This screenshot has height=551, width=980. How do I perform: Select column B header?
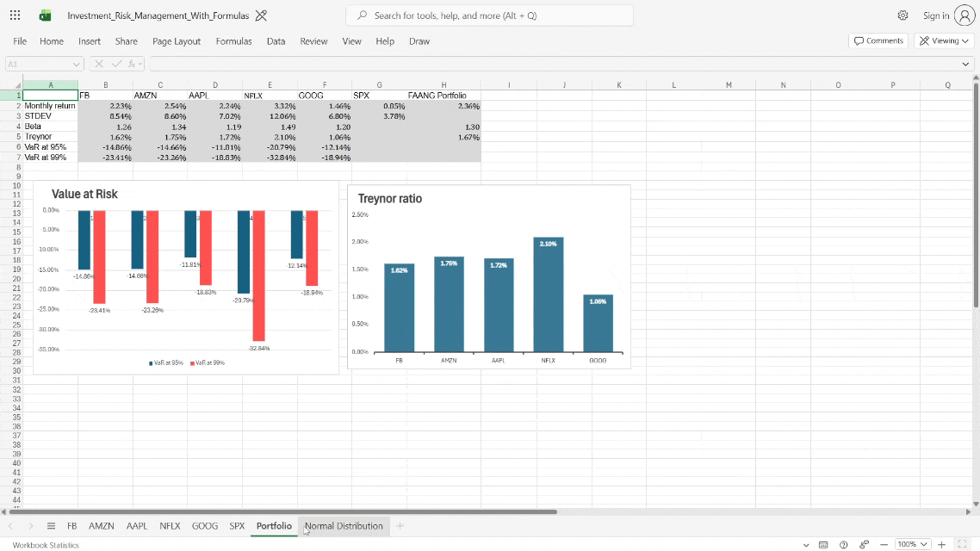[106, 85]
